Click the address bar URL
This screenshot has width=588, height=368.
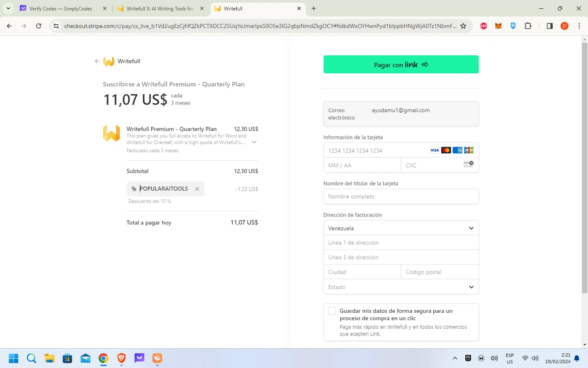point(260,26)
